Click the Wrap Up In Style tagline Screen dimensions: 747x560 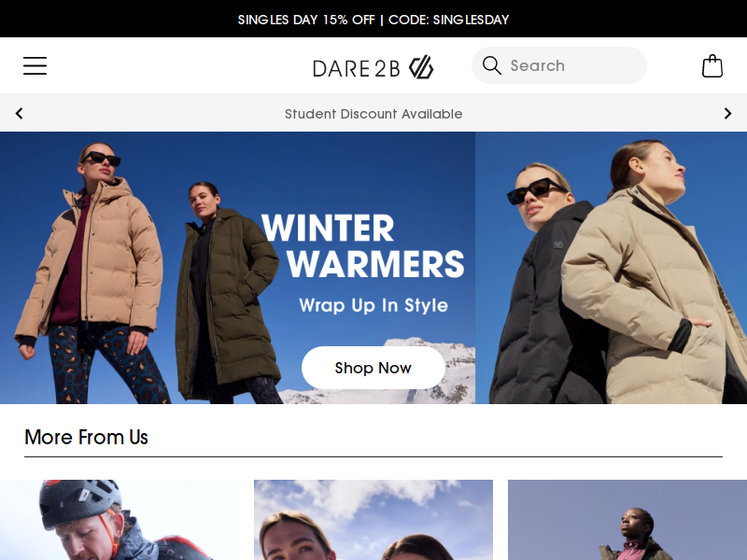(373, 305)
